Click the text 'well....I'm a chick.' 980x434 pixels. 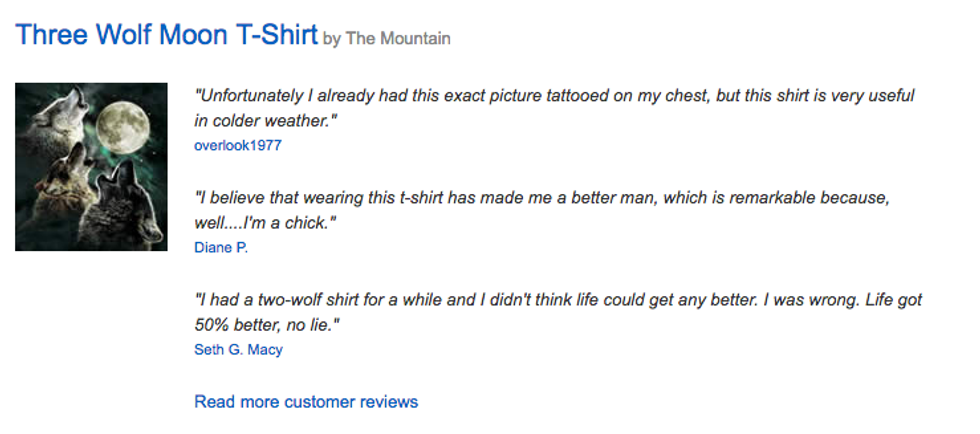pyautogui.click(x=264, y=223)
